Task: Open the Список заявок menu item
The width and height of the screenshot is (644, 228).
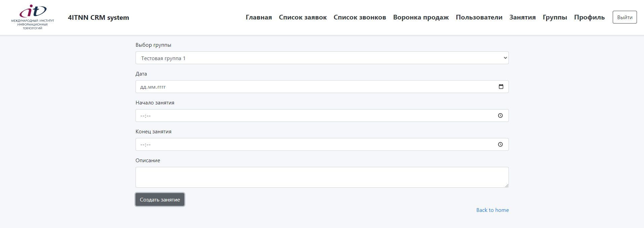Action: pyautogui.click(x=302, y=17)
